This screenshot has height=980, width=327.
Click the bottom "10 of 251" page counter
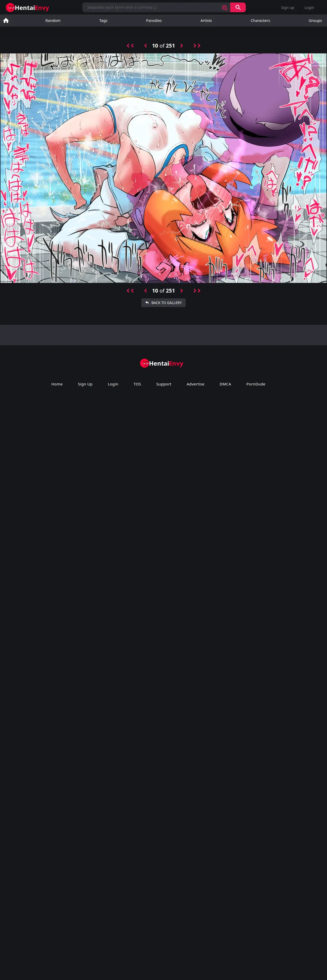pos(164,291)
